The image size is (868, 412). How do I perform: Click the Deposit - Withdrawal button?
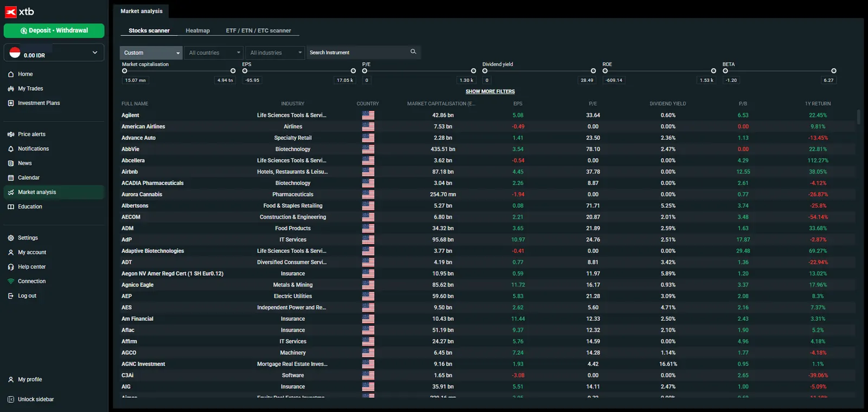54,31
